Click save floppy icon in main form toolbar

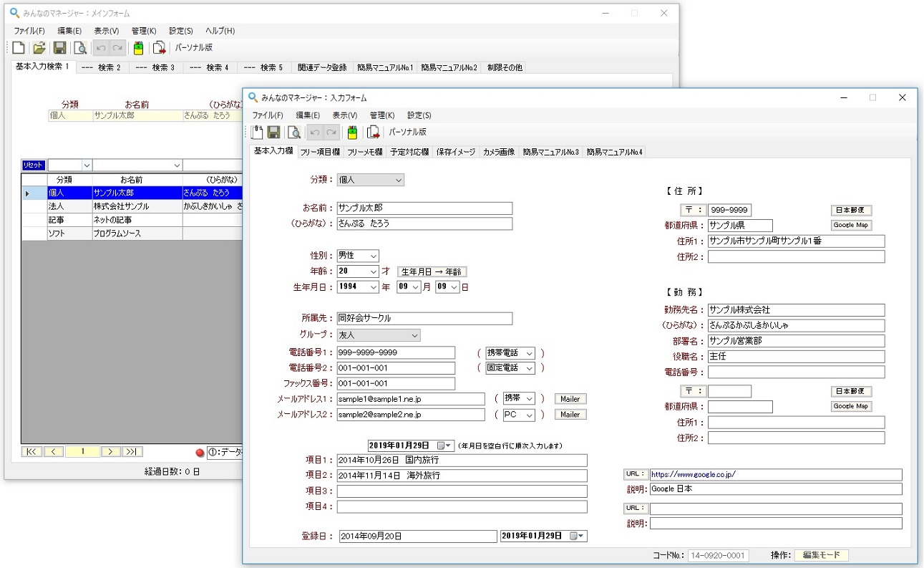point(60,48)
